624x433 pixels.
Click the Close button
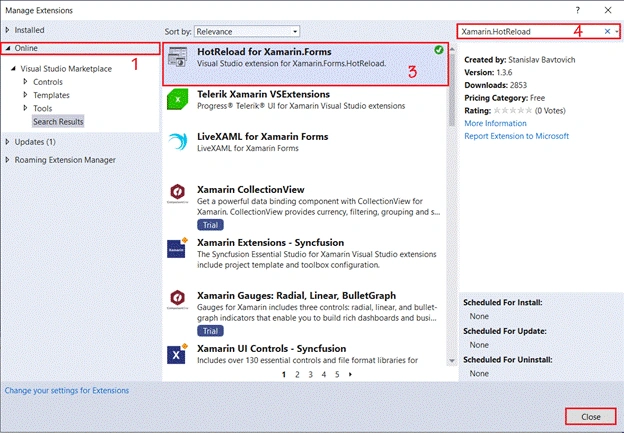pos(591,417)
